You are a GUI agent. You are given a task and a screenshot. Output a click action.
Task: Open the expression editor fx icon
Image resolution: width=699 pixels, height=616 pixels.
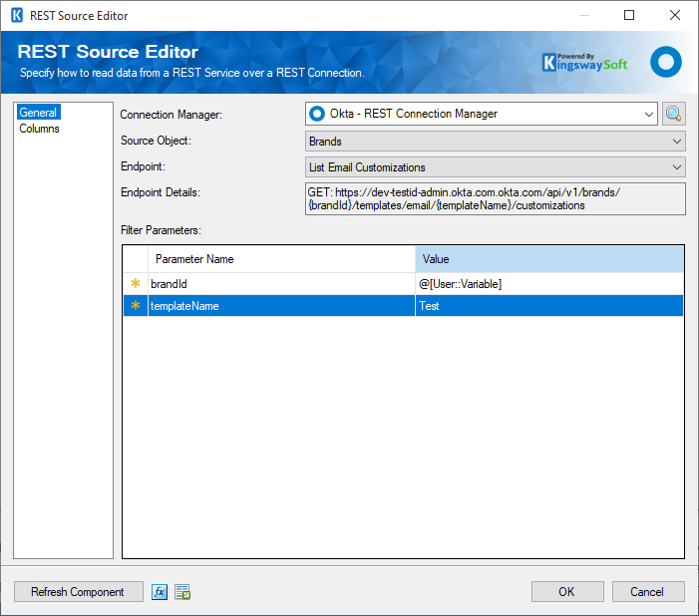pyautogui.click(x=160, y=592)
